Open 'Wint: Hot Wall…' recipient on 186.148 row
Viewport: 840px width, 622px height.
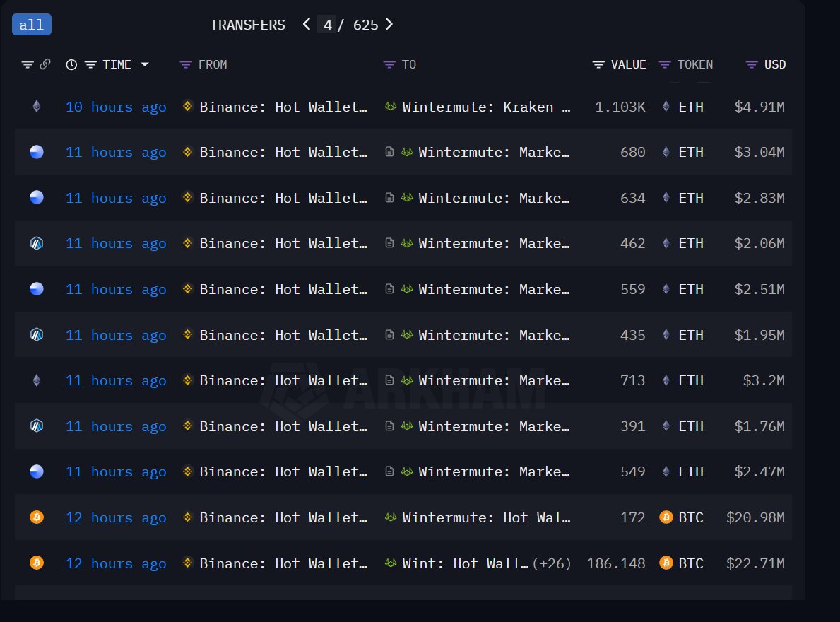point(466,563)
